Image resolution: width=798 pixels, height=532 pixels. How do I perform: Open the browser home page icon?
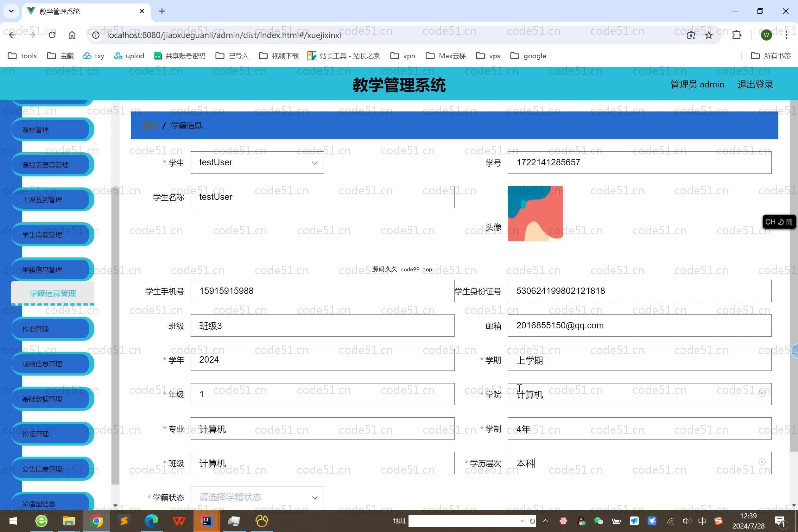(x=72, y=35)
